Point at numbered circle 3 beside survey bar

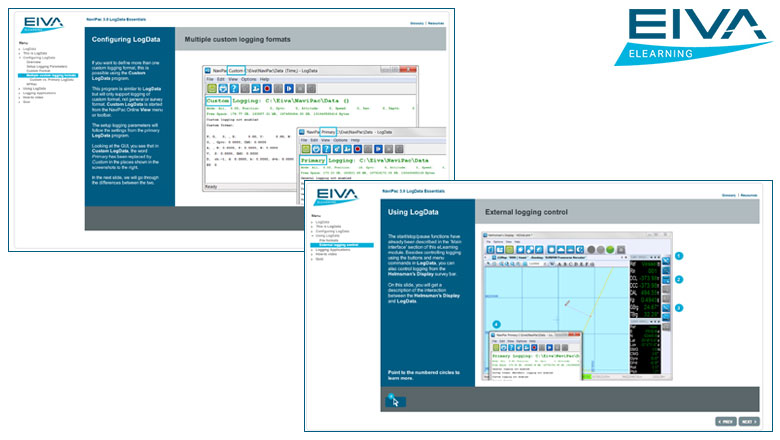[679, 308]
